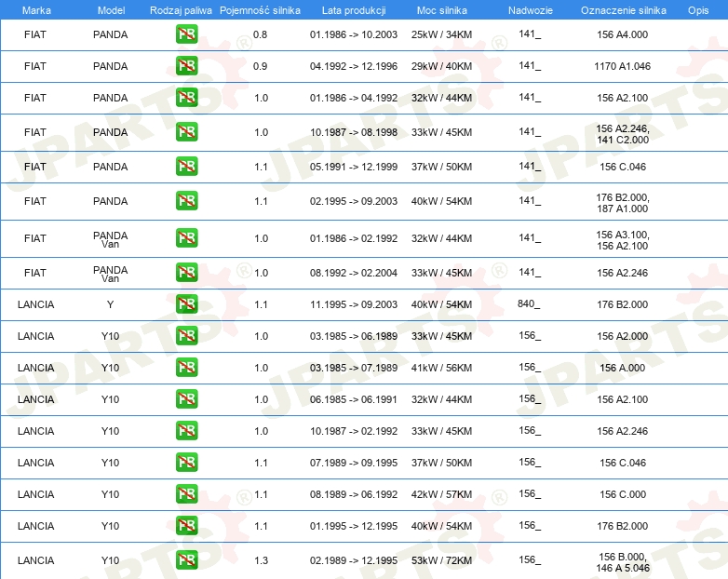Click the fuel icon in the 1.3 engine row
The width and height of the screenshot is (728, 579).
point(186,560)
